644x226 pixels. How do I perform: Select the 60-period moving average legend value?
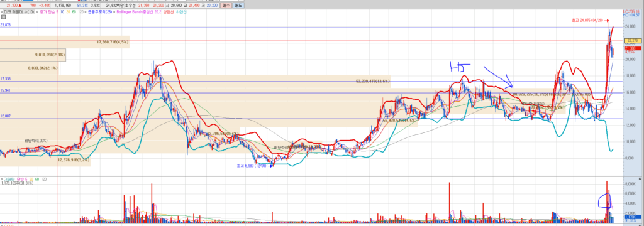74,12
